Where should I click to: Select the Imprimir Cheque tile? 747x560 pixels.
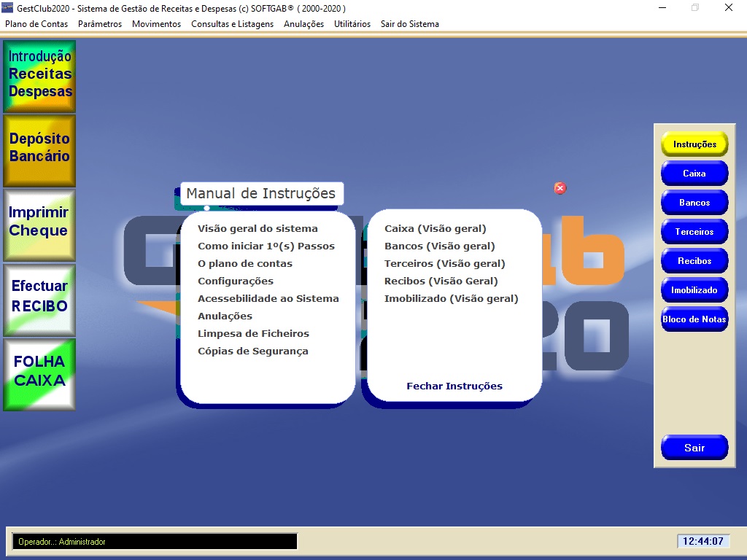point(39,224)
